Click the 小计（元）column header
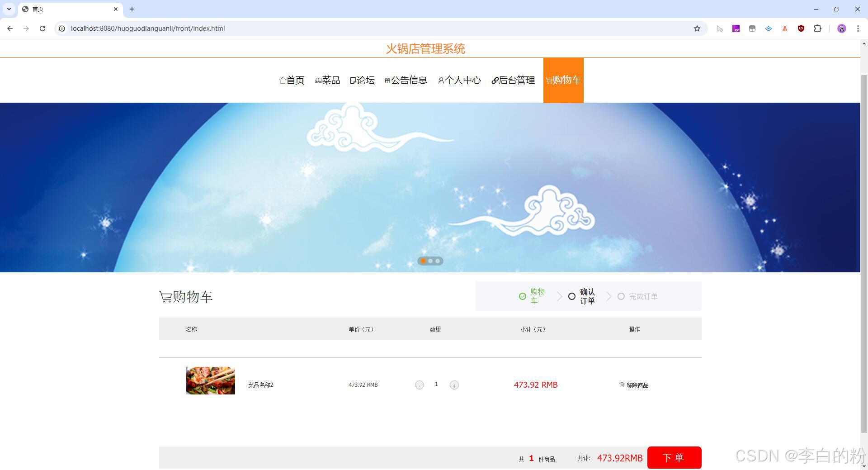The image size is (868, 470). tap(533, 329)
